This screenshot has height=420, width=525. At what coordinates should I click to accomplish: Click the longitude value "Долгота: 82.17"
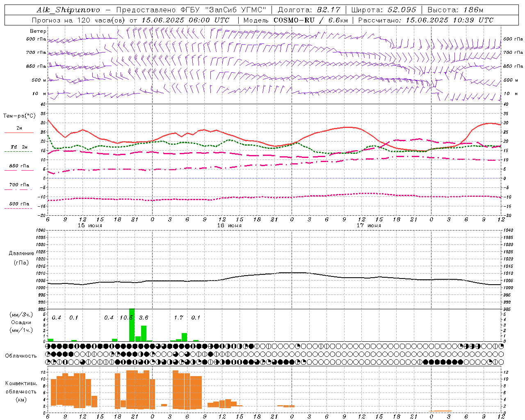coord(309,10)
